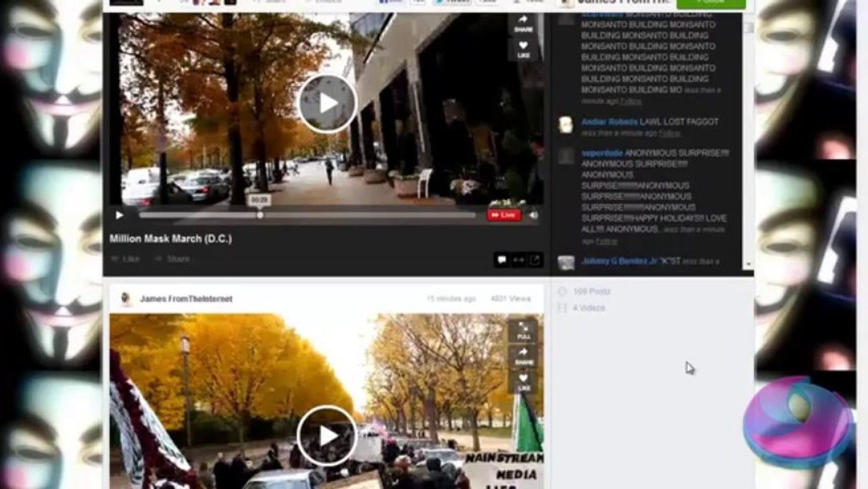
Task: Click the top video's Share arrow icon
Action: click(523, 23)
